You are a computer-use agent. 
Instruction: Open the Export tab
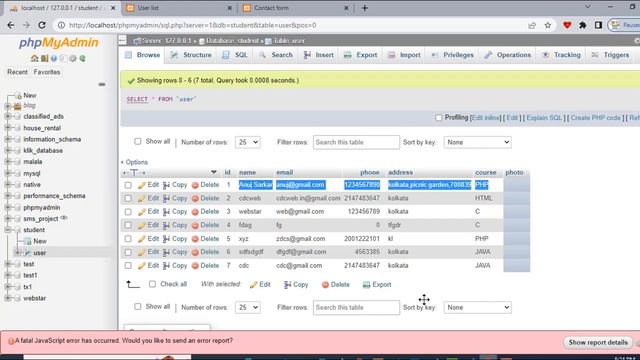[x=360, y=55]
